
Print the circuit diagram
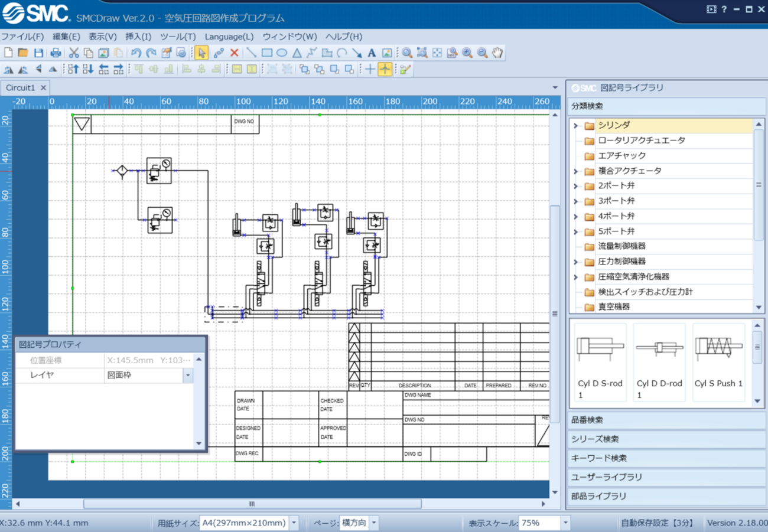click(56, 53)
